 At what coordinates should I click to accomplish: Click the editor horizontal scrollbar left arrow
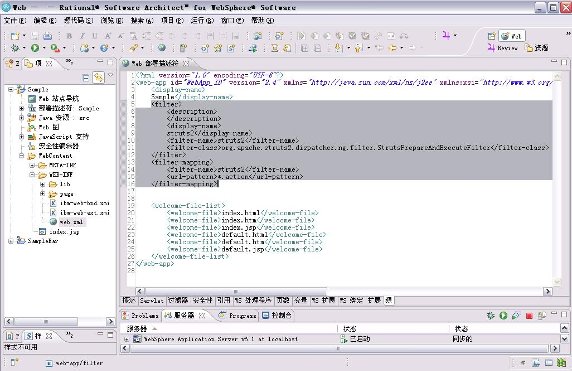tap(140, 291)
